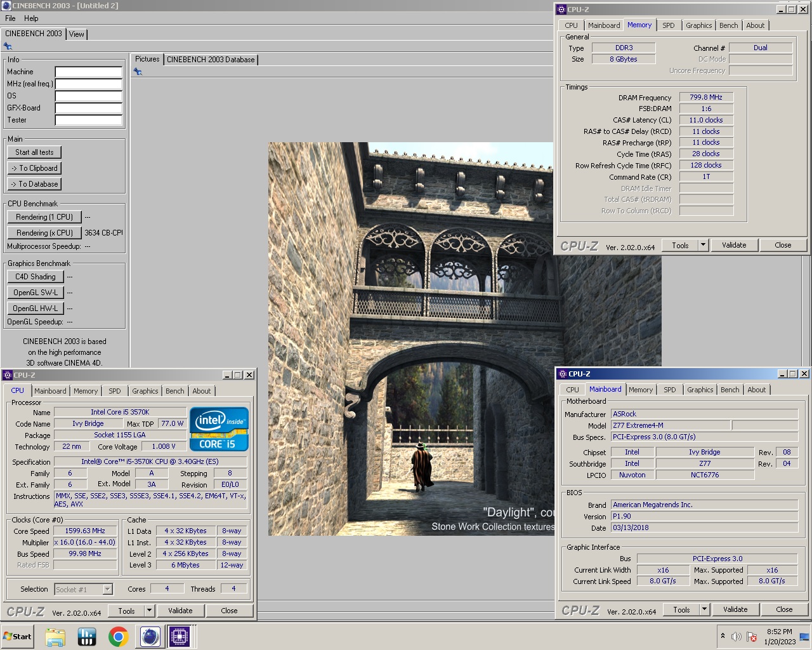Click the To Database button

coord(34,184)
